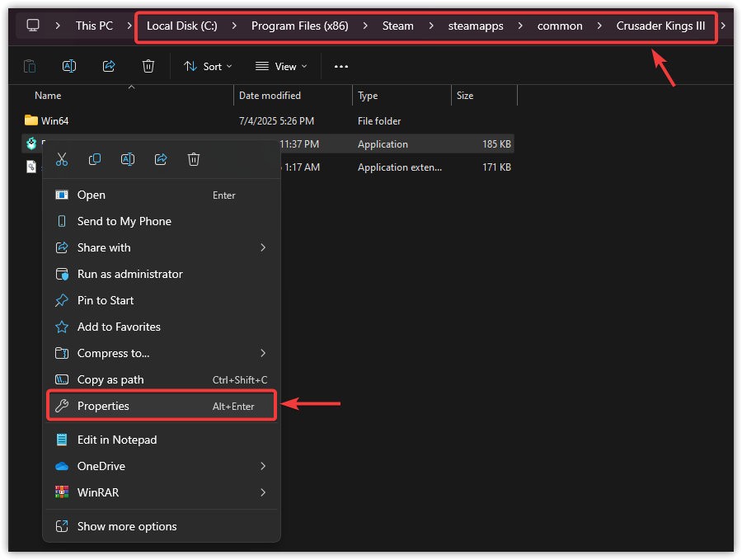The width and height of the screenshot is (742, 560).
Task: Click the Rename icon in the context menu
Action: click(127, 159)
